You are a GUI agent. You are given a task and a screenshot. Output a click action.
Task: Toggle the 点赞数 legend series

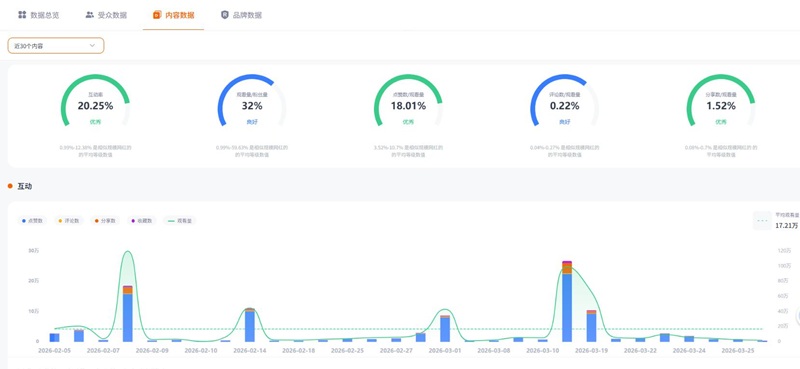coord(33,221)
